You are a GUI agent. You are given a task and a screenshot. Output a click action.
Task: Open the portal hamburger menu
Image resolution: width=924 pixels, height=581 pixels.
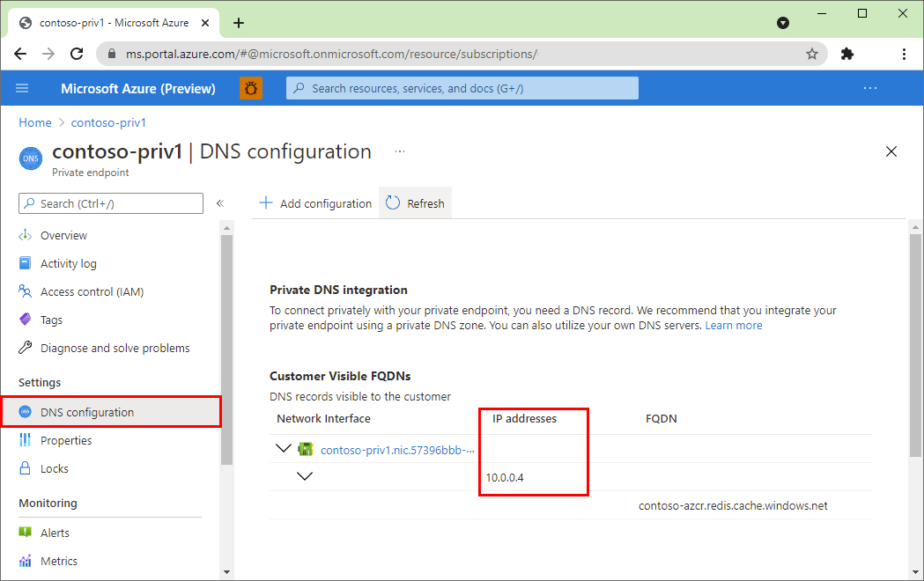point(22,88)
